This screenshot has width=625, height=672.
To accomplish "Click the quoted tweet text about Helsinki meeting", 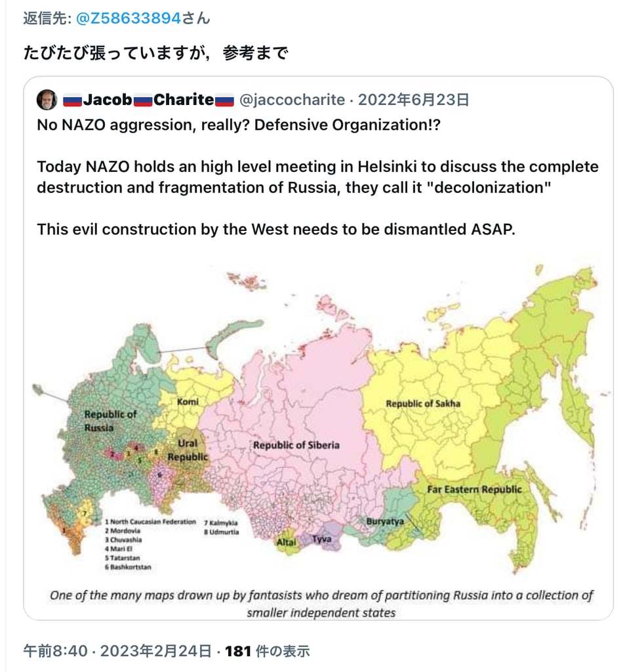I will [317, 177].
